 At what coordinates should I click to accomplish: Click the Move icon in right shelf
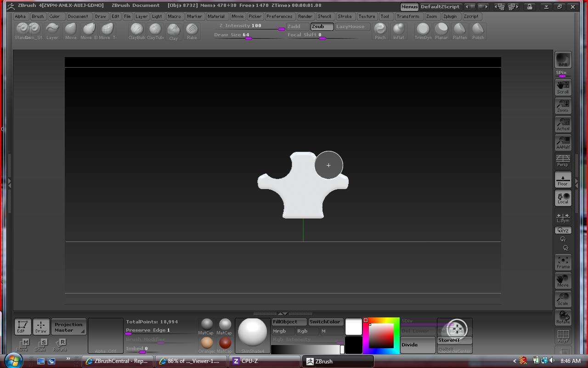click(x=563, y=281)
